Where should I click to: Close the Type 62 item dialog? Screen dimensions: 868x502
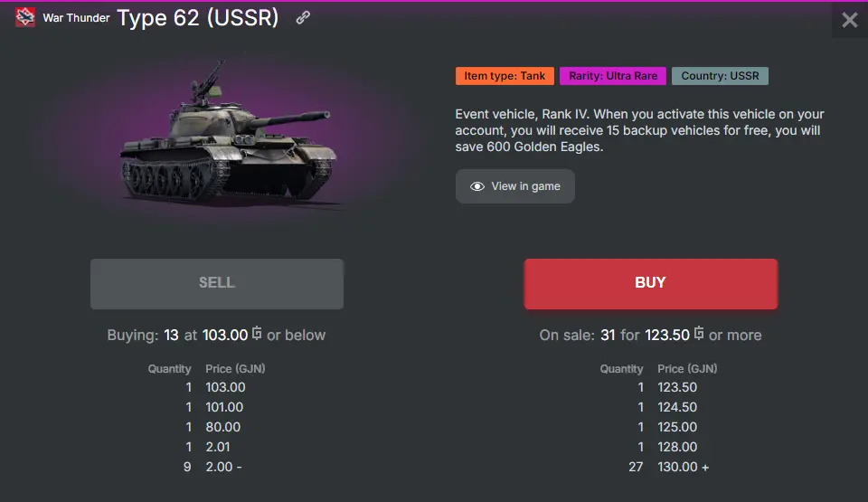pos(850,20)
